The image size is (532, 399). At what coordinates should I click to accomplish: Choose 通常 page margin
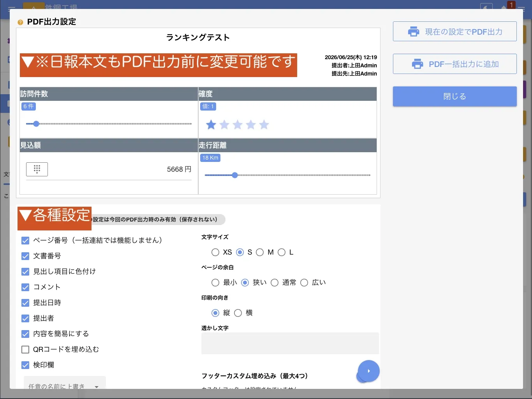(x=275, y=283)
